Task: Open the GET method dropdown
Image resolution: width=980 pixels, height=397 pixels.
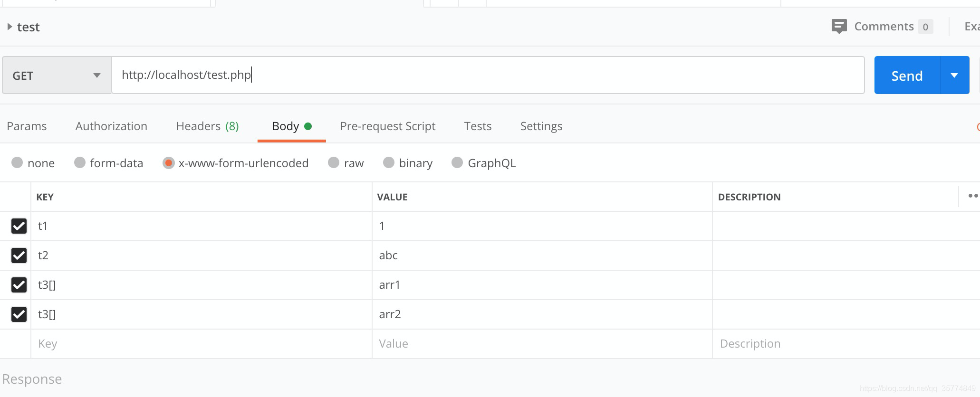Action: [57, 76]
